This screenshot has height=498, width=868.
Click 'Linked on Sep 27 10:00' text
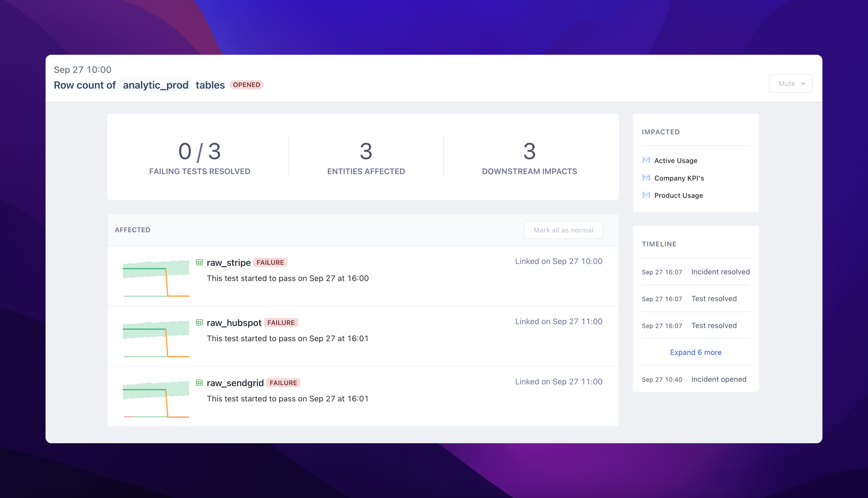pyautogui.click(x=559, y=261)
